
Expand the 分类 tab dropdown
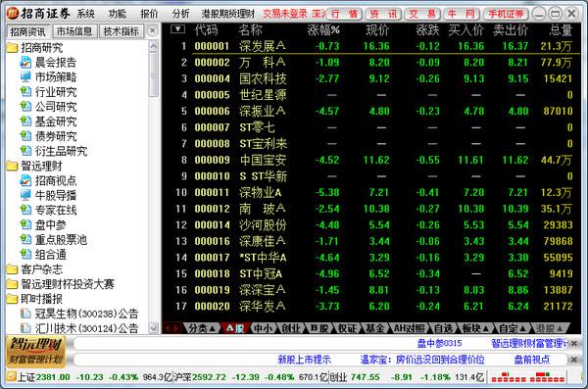point(213,329)
